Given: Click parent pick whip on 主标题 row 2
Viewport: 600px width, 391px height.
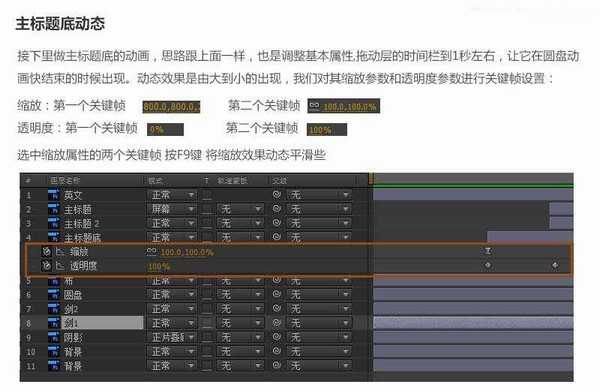Looking at the screenshot, I should click(x=277, y=209).
